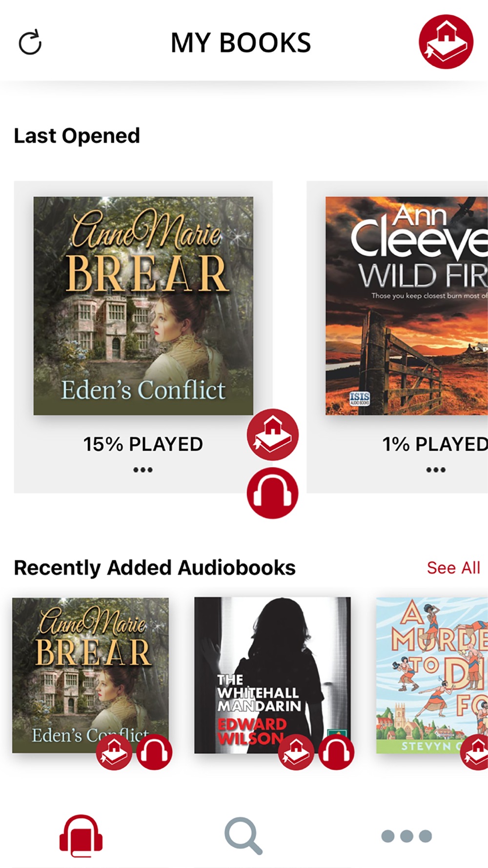Open the More tab at bottom right
This screenshot has height=868, width=488.
(x=407, y=836)
